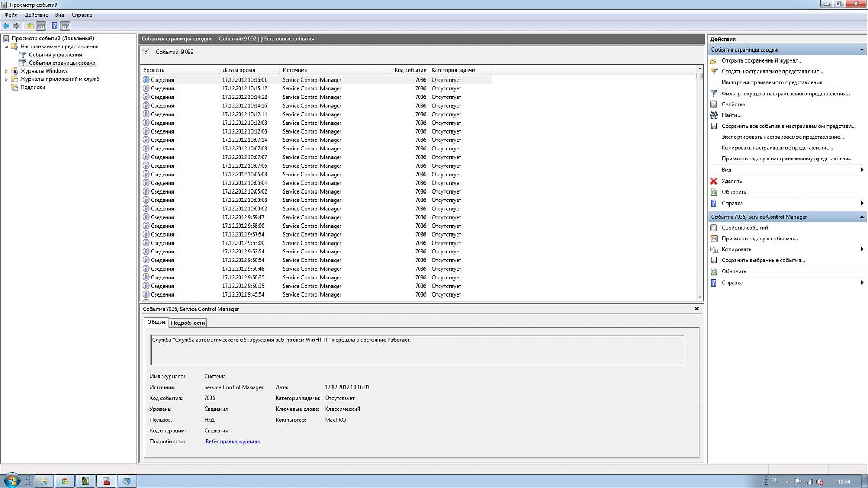
Task: Open the Файл menu
Action: [11, 15]
